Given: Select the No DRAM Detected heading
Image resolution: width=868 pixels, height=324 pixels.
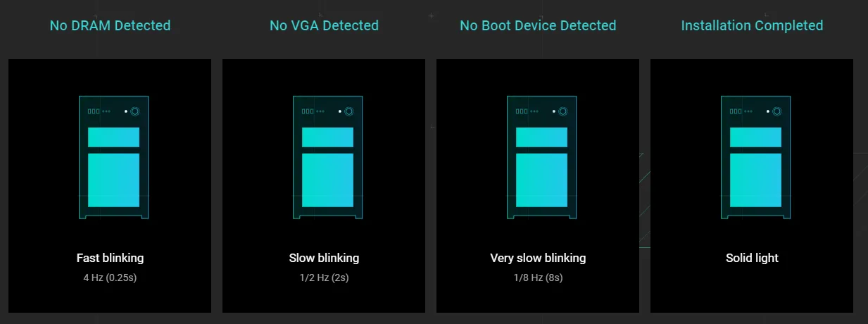Looking at the screenshot, I should 110,25.
